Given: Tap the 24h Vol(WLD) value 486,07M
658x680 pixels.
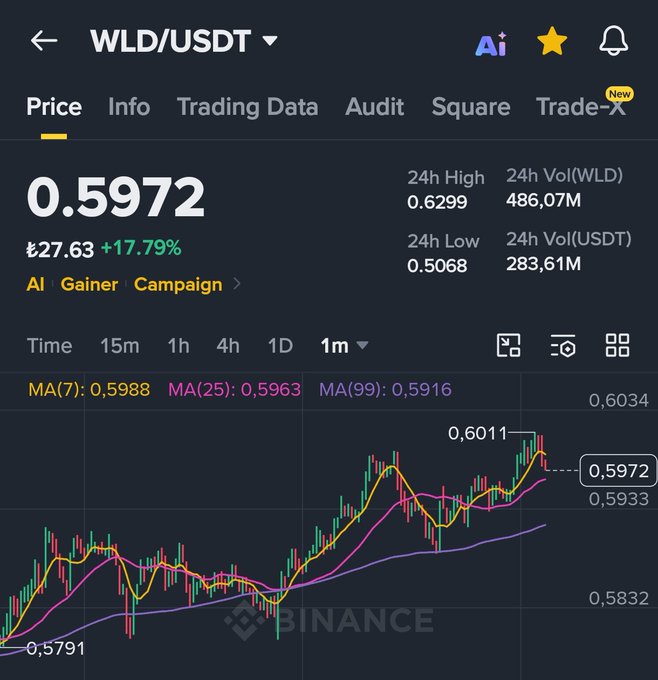Looking at the screenshot, I should click(543, 200).
